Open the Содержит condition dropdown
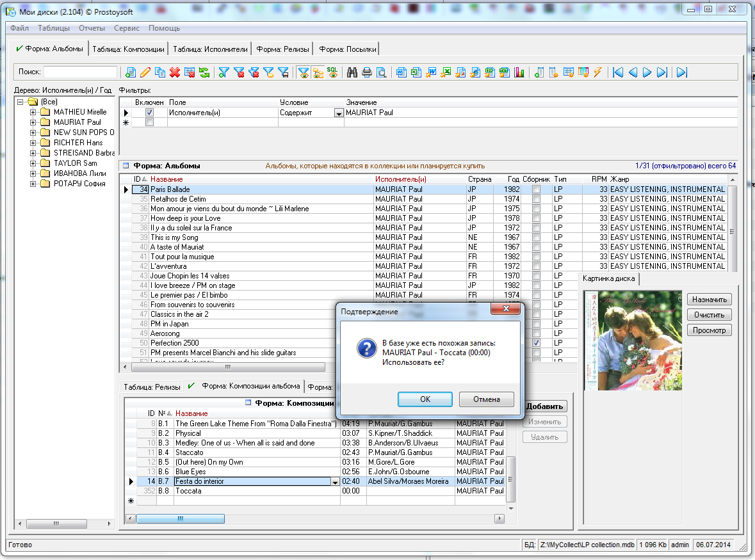The width and height of the screenshot is (755, 560). click(339, 113)
